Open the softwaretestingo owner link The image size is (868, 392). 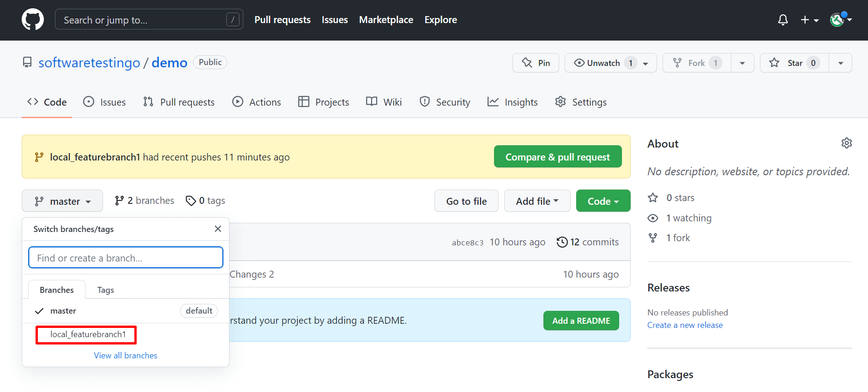pyautogui.click(x=89, y=63)
